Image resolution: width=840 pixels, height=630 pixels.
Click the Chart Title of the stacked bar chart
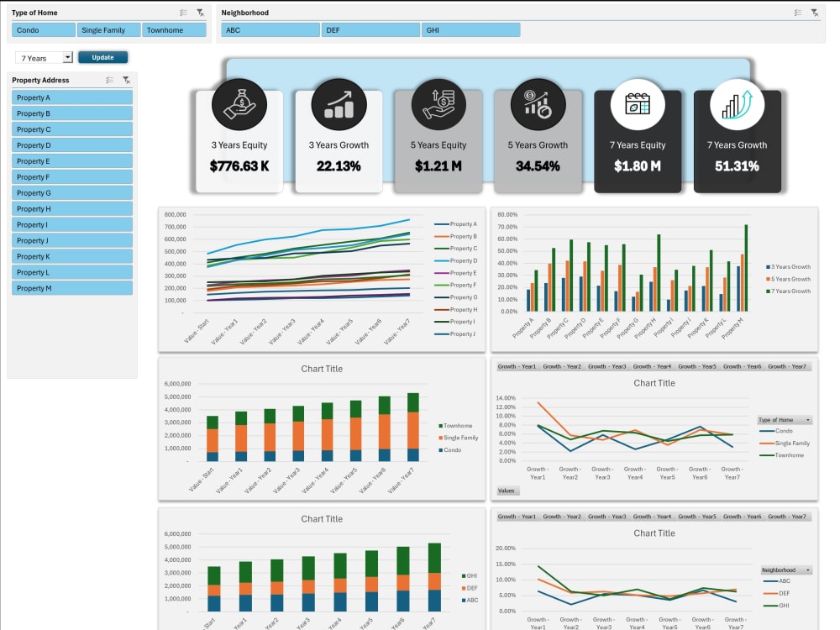[322, 368]
